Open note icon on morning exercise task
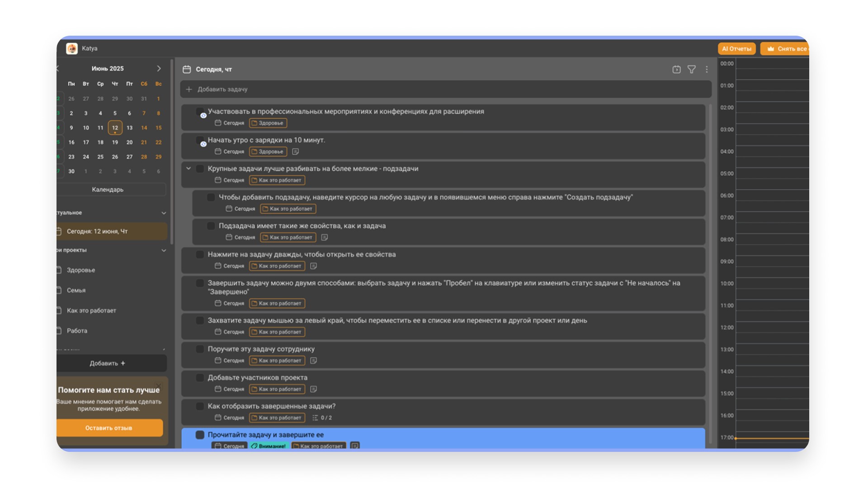Viewport: 868px width, 488px height. pos(295,152)
